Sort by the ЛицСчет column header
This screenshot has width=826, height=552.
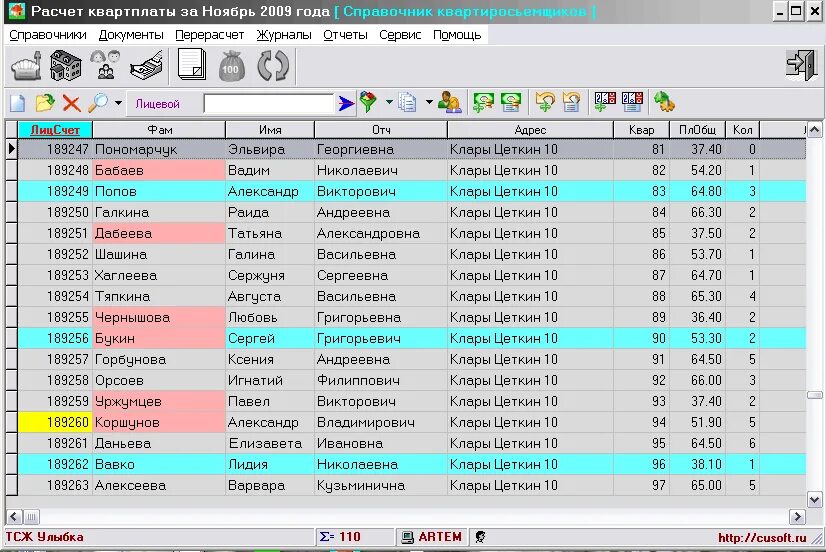[55, 130]
